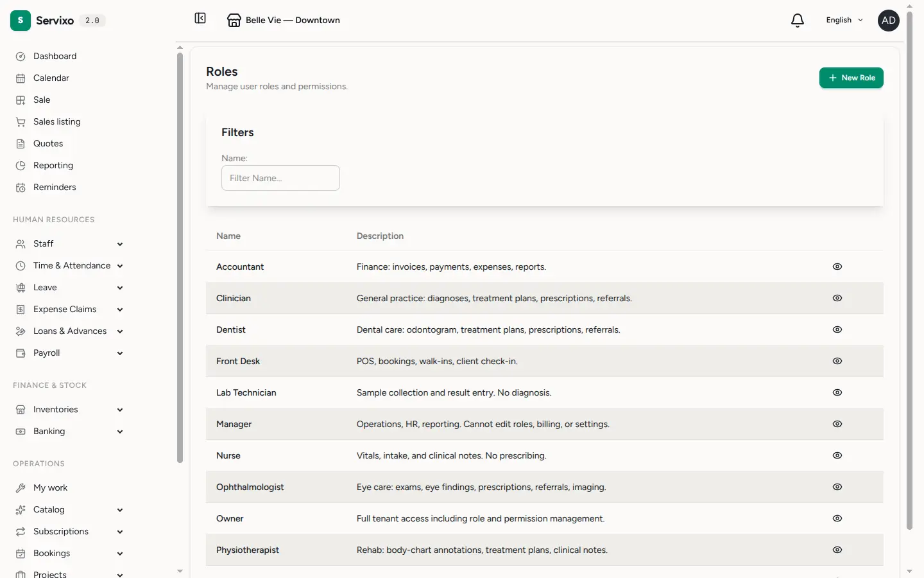View the Manager role via eye icon
This screenshot has height=578, width=924.
pyautogui.click(x=837, y=424)
